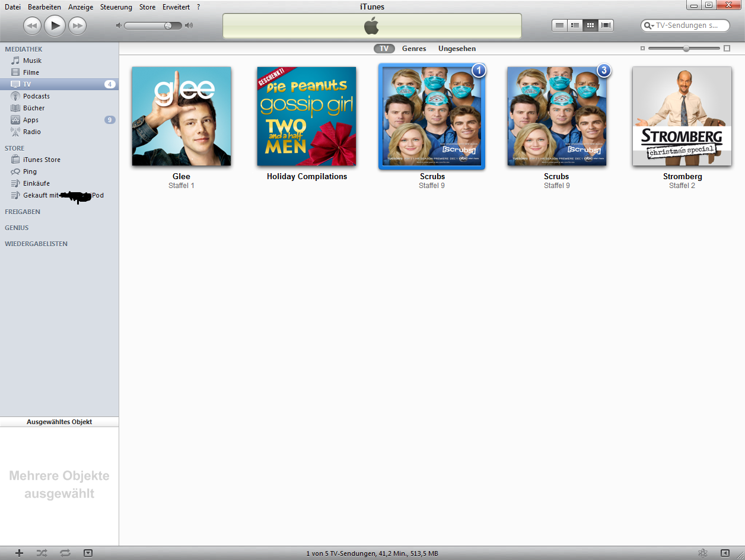The height and width of the screenshot is (560, 745).
Task: Click the Apps badge showing 9
Action: (110, 120)
